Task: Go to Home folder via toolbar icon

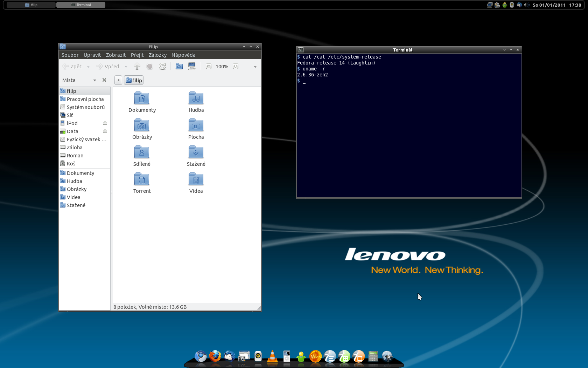Action: tap(179, 66)
